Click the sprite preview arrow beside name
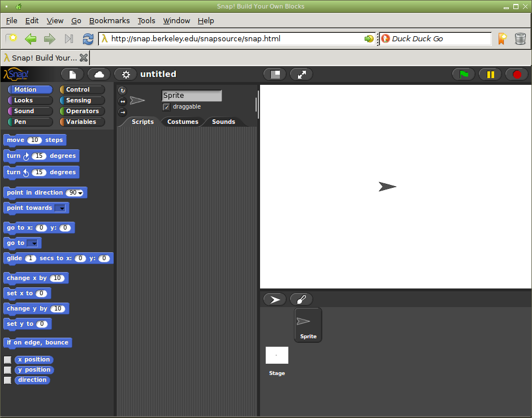532x418 pixels. tap(137, 101)
